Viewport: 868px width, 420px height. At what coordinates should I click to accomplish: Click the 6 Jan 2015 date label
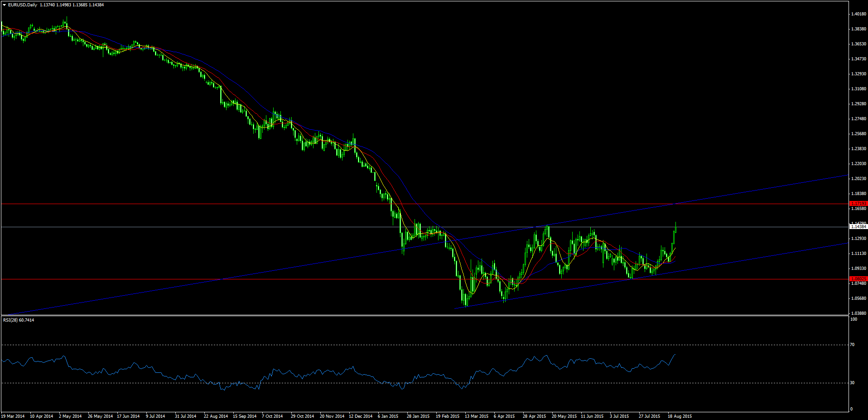[x=388, y=416]
